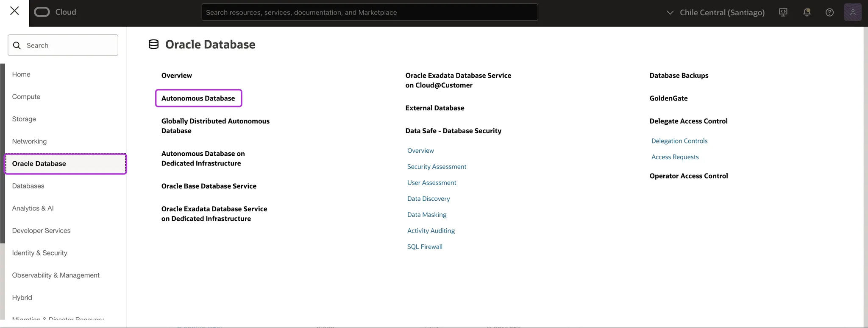The height and width of the screenshot is (328, 868).
Task: Select Compute in the sidebar
Action: 26,97
